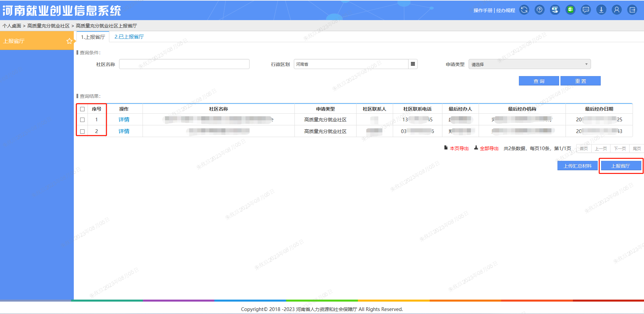Check the select-all checkbox in table header

pos(82,109)
